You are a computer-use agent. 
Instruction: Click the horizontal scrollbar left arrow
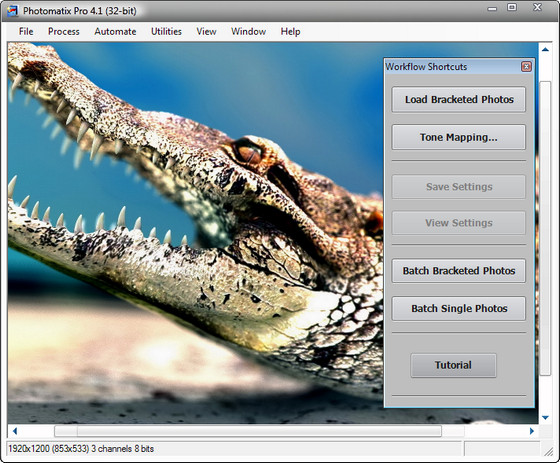tap(15, 431)
